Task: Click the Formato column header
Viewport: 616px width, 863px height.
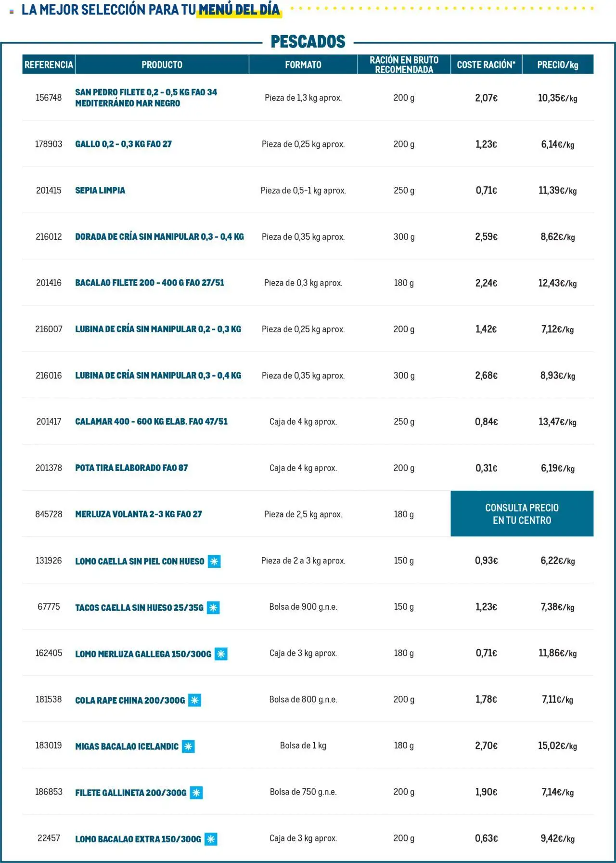Action: (x=303, y=65)
